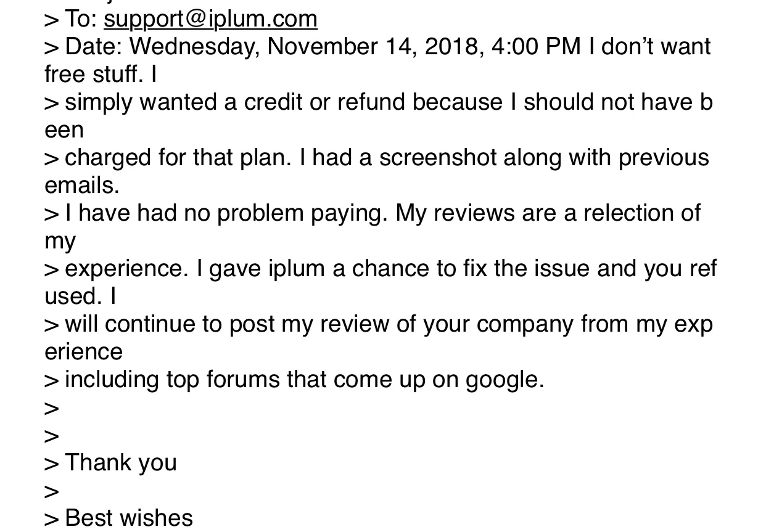Click the text 'used. I' line

(80, 297)
